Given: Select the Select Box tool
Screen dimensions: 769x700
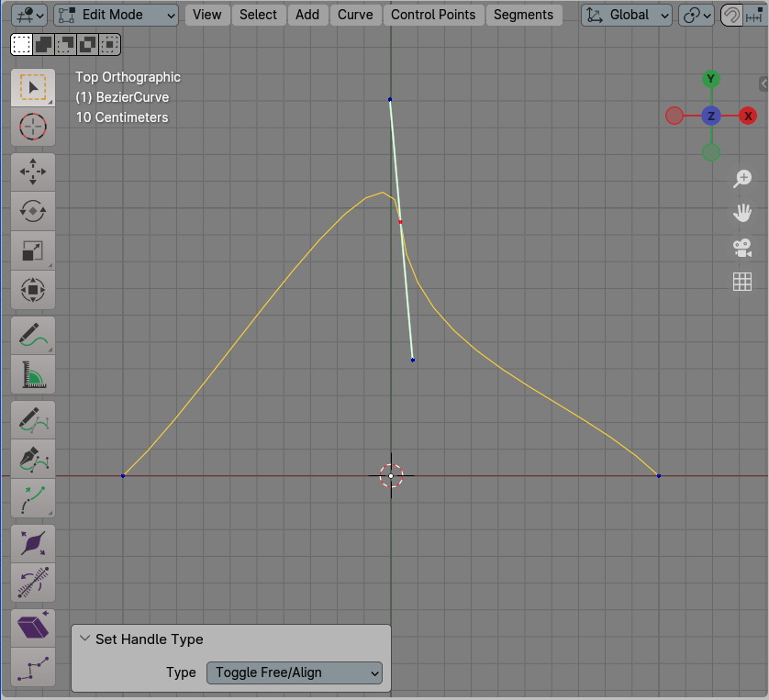Looking at the screenshot, I should (x=33, y=88).
